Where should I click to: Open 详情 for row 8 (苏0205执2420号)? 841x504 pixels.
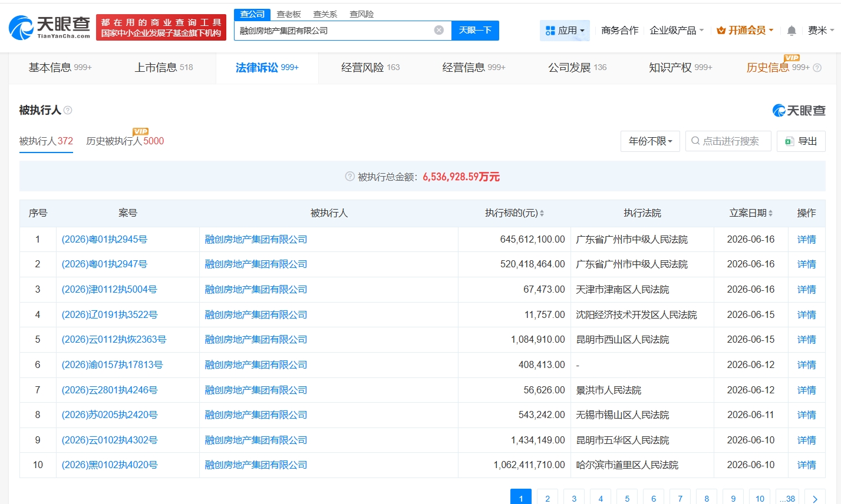pos(807,415)
